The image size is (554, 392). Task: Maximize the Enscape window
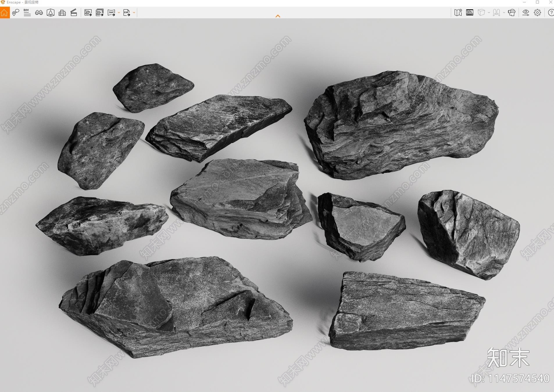pyautogui.click(x=537, y=2)
